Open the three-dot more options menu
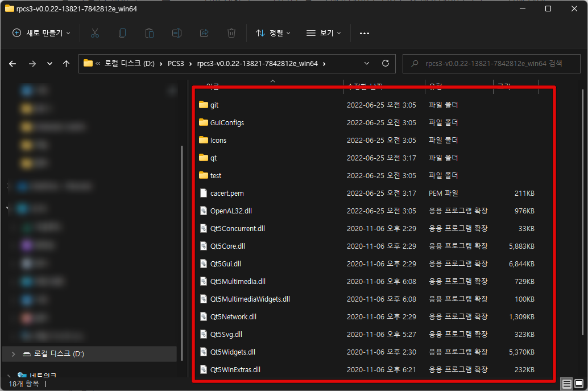Viewport: 588px width, 391px height. 364,34
